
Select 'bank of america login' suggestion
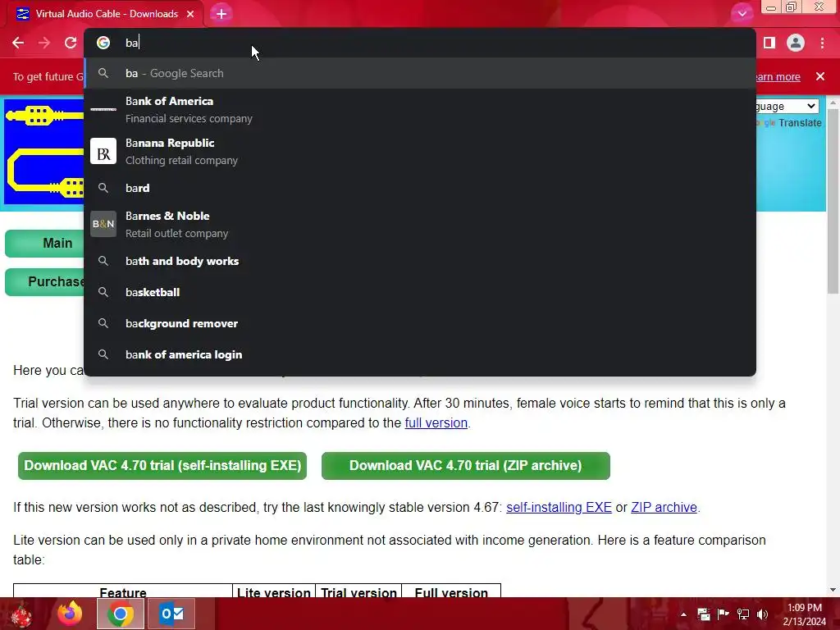pyautogui.click(x=420, y=354)
